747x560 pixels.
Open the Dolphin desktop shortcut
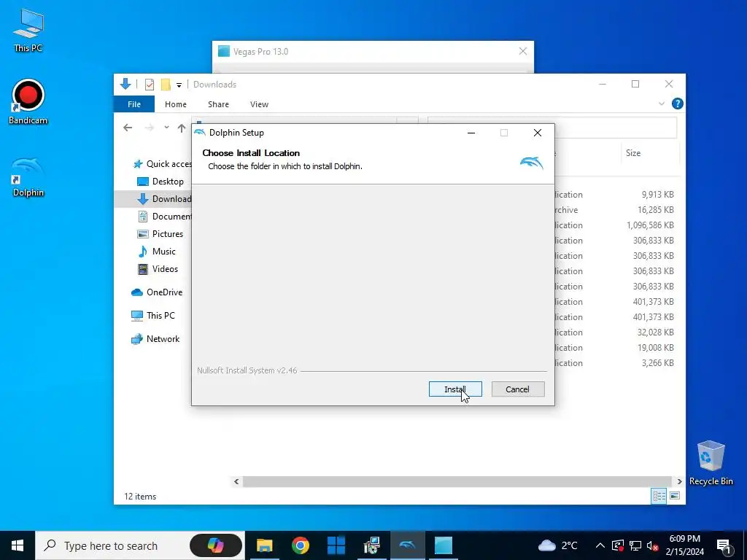point(28,177)
